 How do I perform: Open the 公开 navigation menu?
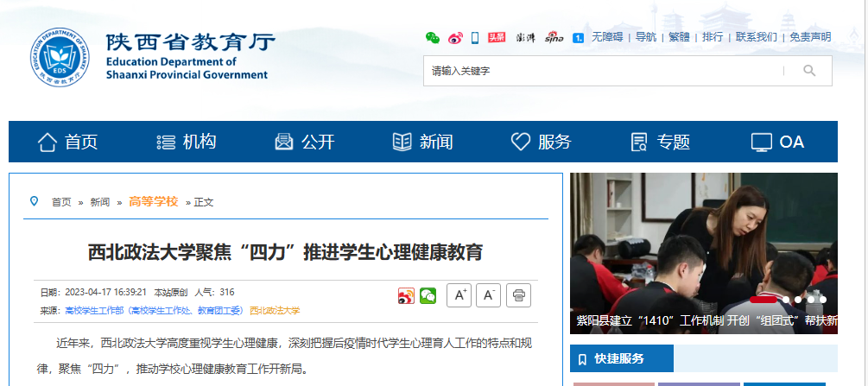click(x=305, y=142)
